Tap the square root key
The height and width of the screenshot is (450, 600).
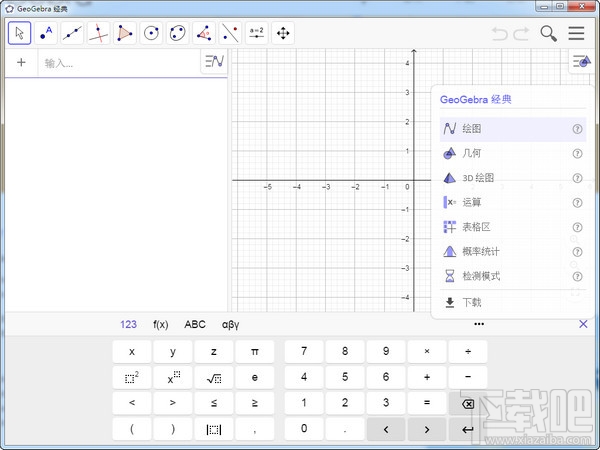point(214,378)
